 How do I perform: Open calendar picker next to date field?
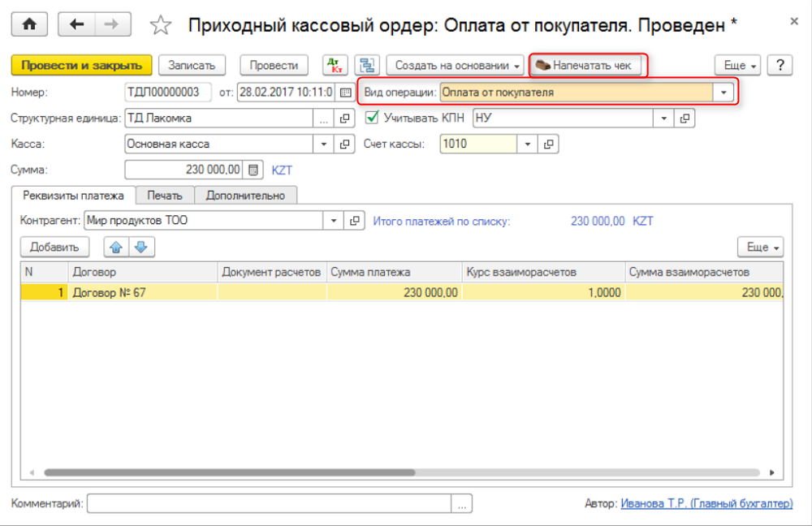(345, 92)
